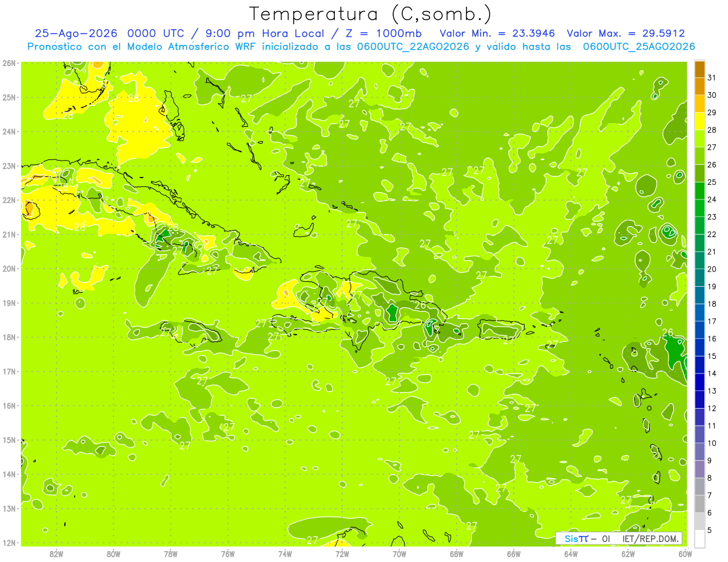Click the "15N" latitude axis label

[8, 440]
